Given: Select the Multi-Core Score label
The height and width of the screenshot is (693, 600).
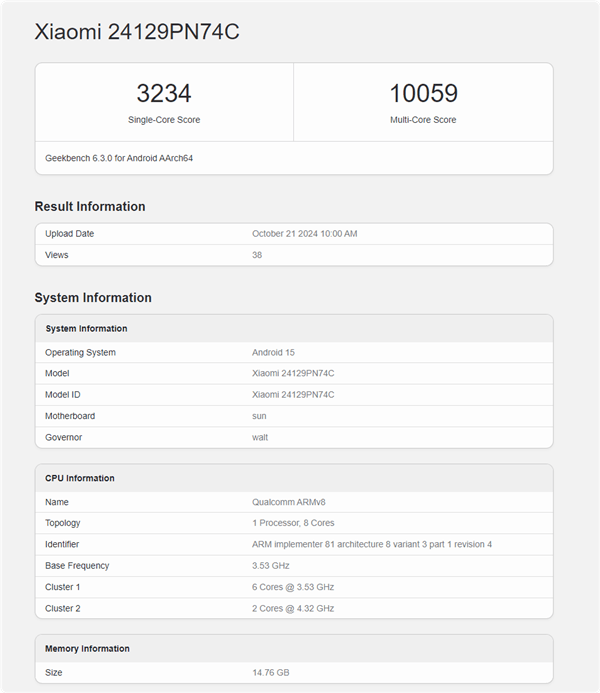Looking at the screenshot, I should tap(423, 120).
